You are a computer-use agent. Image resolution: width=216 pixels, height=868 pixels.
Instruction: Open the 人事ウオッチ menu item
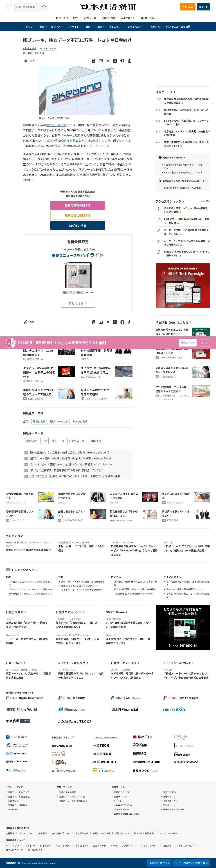(128, 18)
